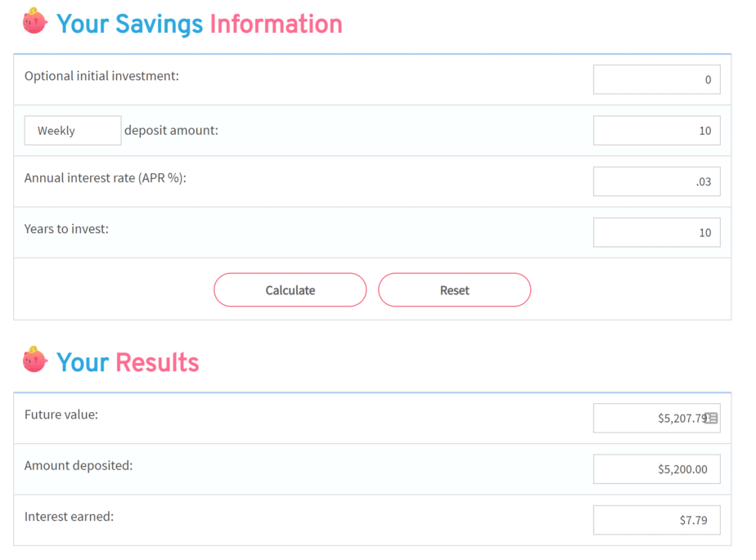Open the Weekly deposit frequency dropdown

pos(73,131)
